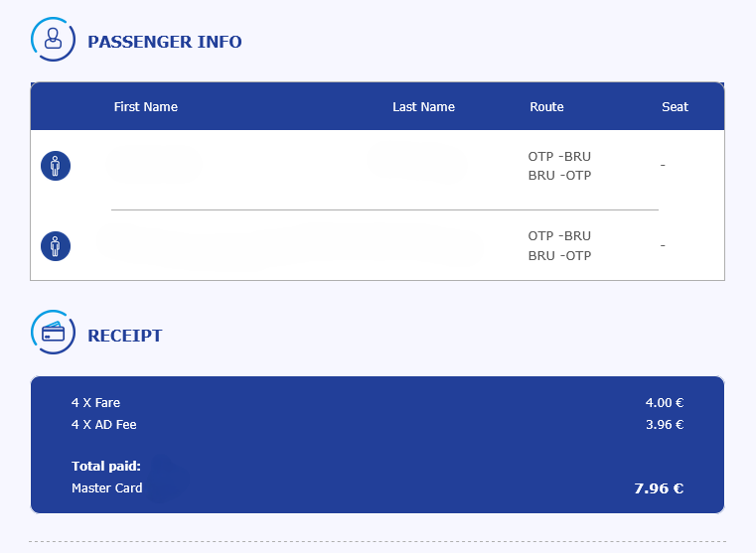Click the PASSENGER INFO section heading
This screenshot has height=553, width=756.
coord(165,42)
